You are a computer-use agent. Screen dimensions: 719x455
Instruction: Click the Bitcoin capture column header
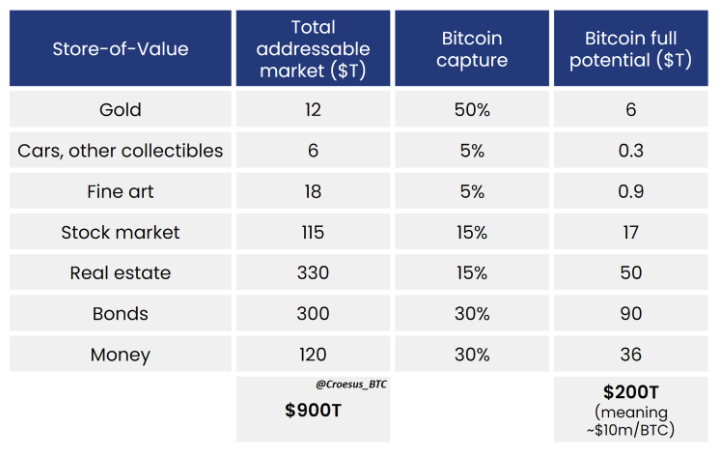pos(472,48)
